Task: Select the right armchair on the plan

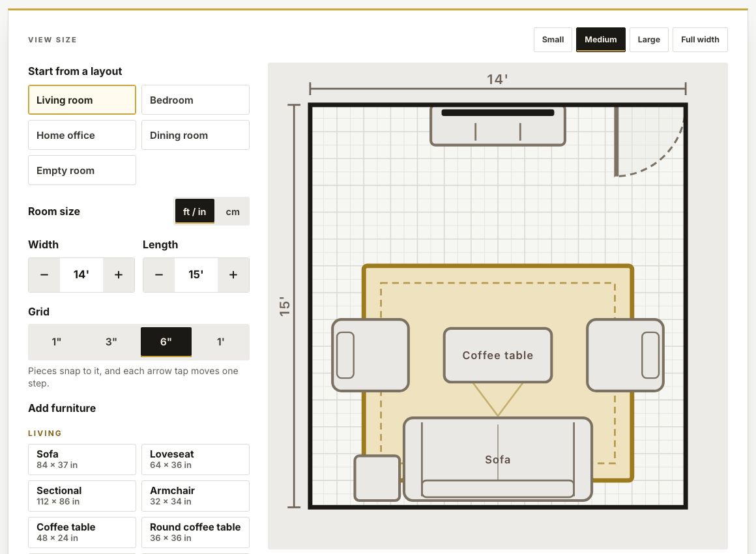Action: pos(625,355)
